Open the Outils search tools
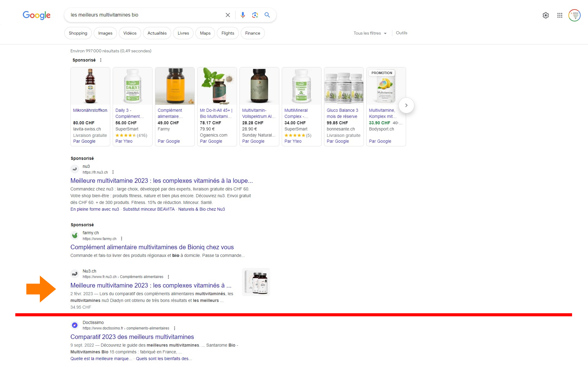The width and height of the screenshot is (588, 365). [x=401, y=33]
